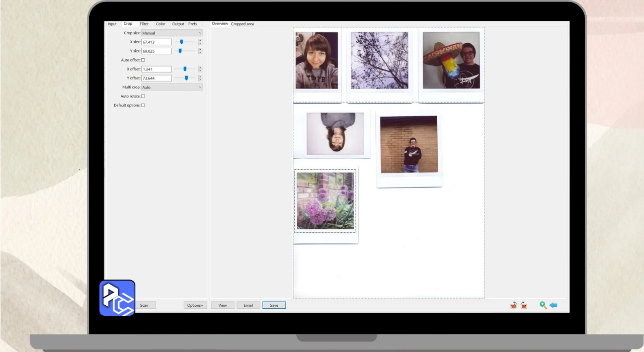Check the Default options checkbox
This screenshot has height=352, width=644.
(143, 105)
